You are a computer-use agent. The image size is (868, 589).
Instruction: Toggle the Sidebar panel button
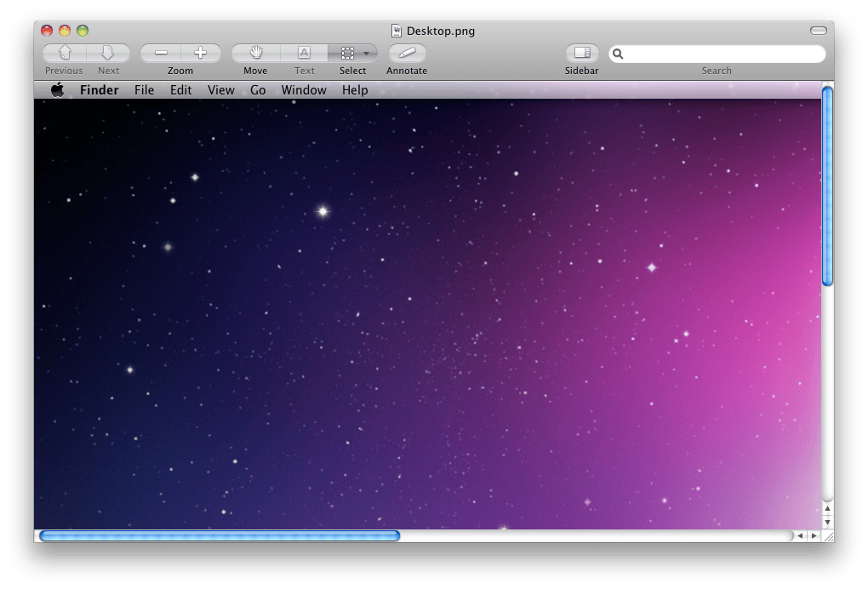582,53
